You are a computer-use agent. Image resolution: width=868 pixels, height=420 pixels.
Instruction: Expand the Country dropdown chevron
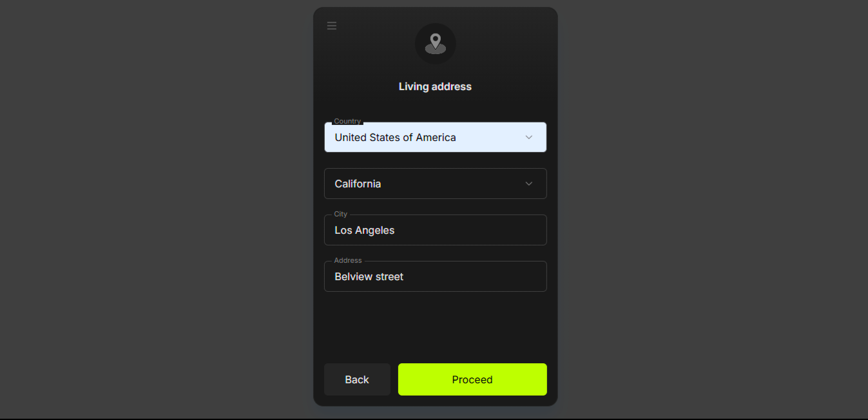pyautogui.click(x=529, y=137)
